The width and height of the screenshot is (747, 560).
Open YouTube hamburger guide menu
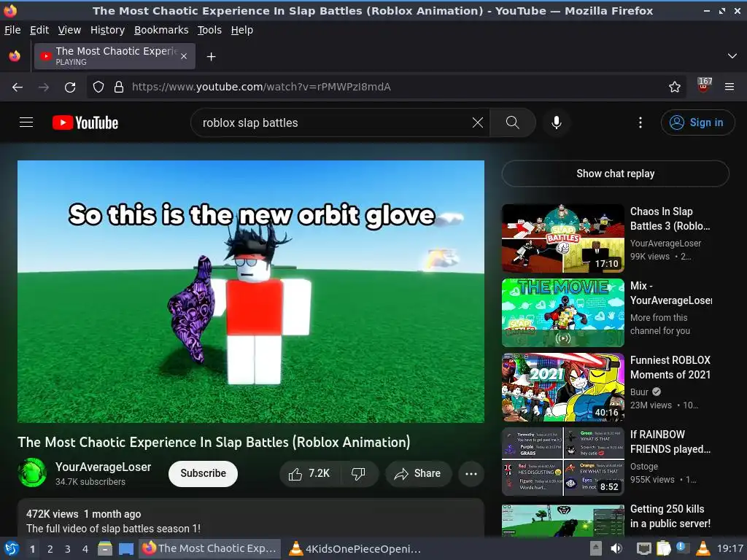pos(26,122)
